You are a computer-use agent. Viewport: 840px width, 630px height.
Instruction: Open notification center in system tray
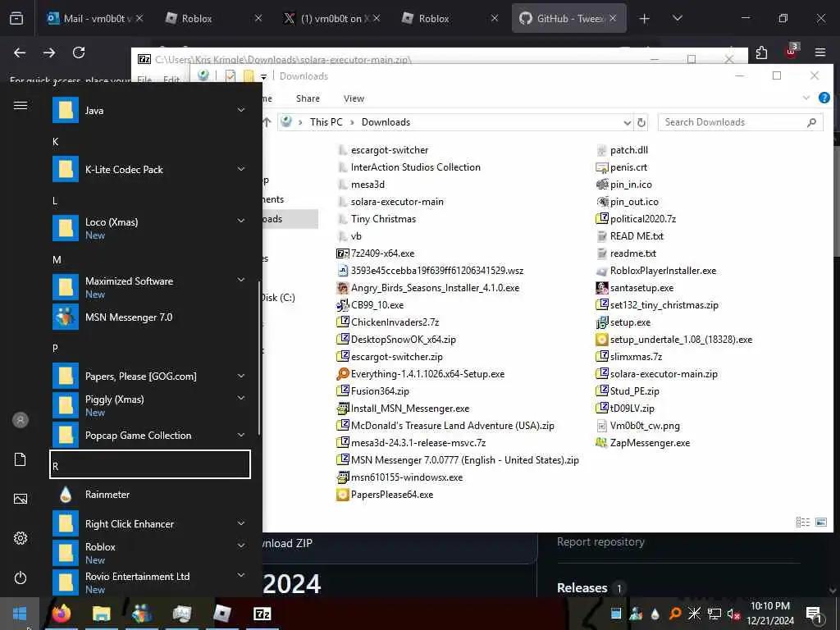tap(814, 614)
